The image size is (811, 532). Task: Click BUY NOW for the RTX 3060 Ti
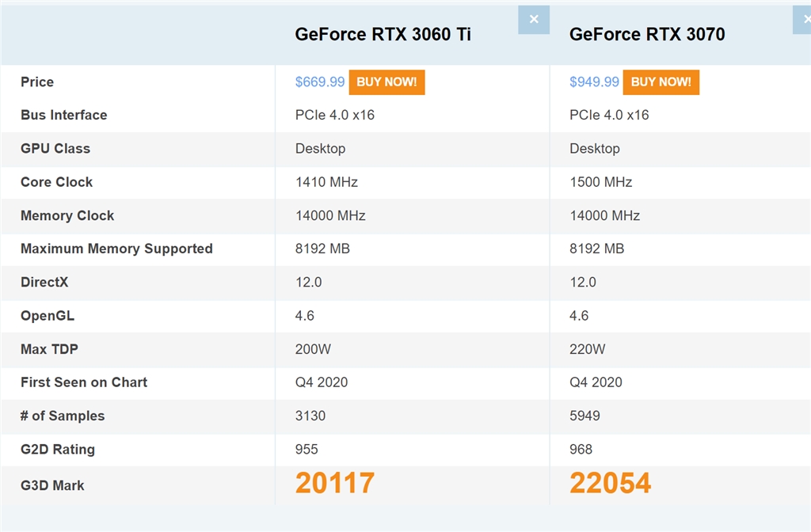(386, 82)
